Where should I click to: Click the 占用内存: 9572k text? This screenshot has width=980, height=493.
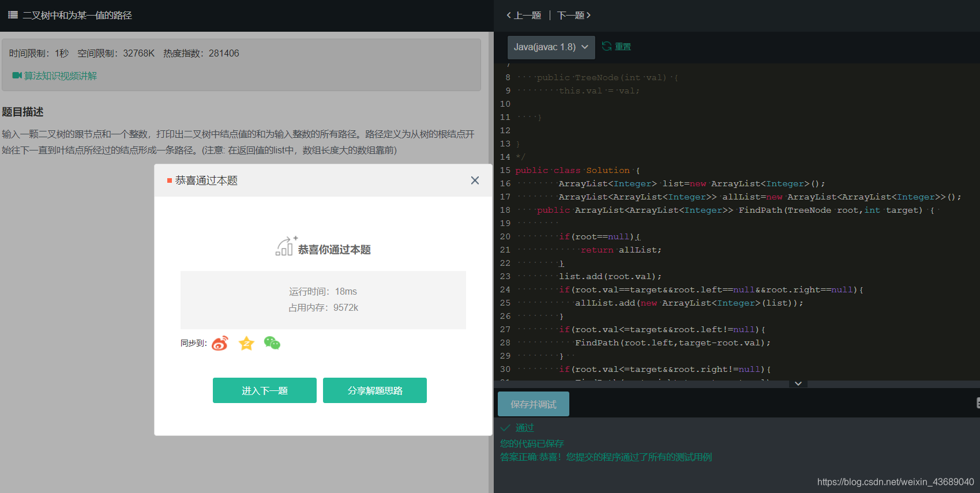pyautogui.click(x=323, y=308)
